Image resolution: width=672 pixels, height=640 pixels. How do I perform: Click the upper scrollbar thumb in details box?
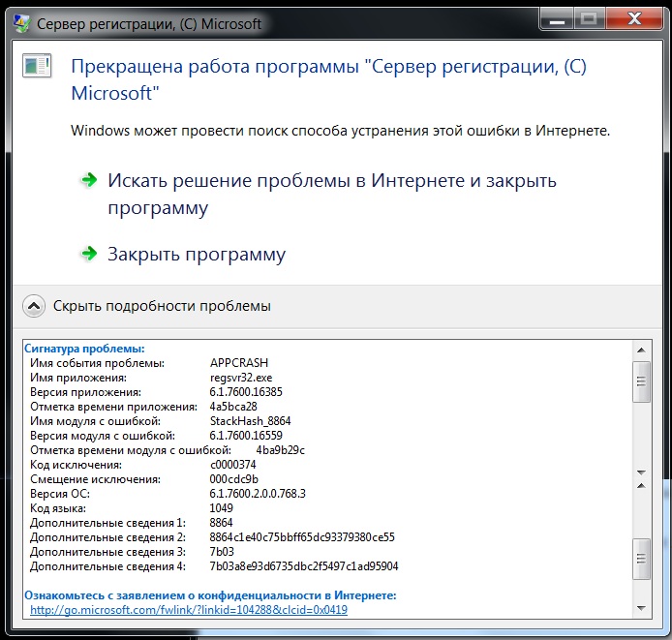pyautogui.click(x=641, y=381)
